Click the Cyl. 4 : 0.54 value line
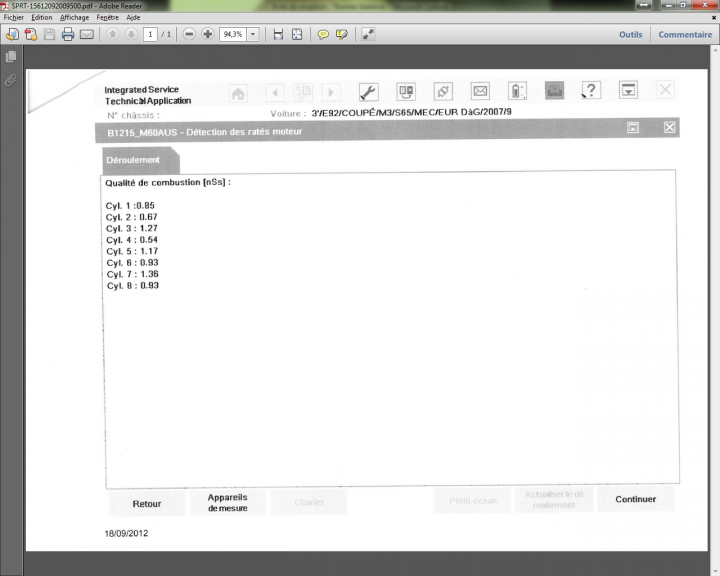The width and height of the screenshot is (720, 576). [x=132, y=240]
